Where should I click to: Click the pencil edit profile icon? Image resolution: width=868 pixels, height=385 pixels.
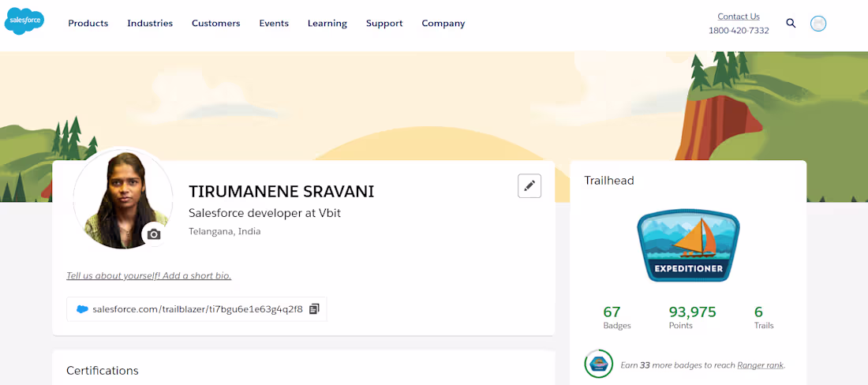tap(529, 186)
